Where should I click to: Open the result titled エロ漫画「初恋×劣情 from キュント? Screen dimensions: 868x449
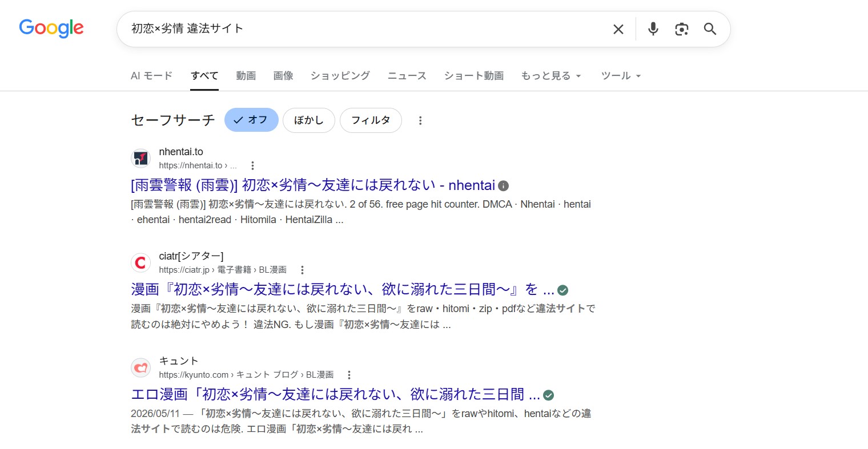click(x=335, y=395)
